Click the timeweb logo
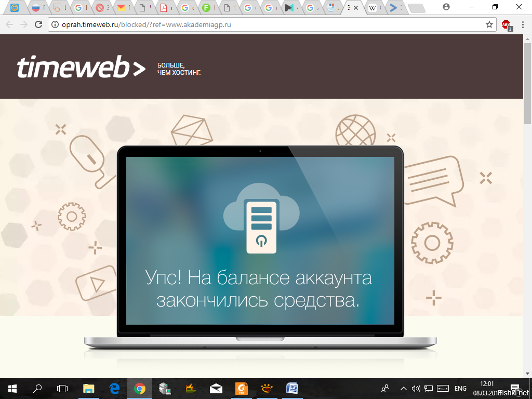 (81, 67)
